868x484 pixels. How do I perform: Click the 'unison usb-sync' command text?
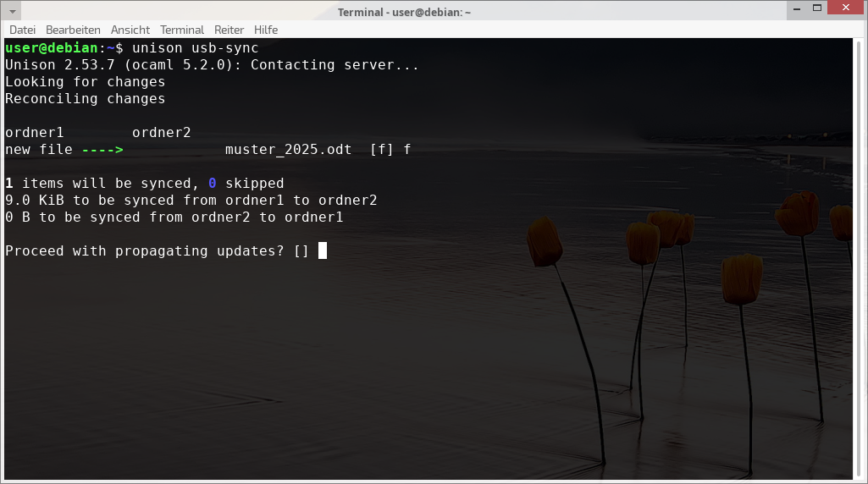tap(196, 48)
